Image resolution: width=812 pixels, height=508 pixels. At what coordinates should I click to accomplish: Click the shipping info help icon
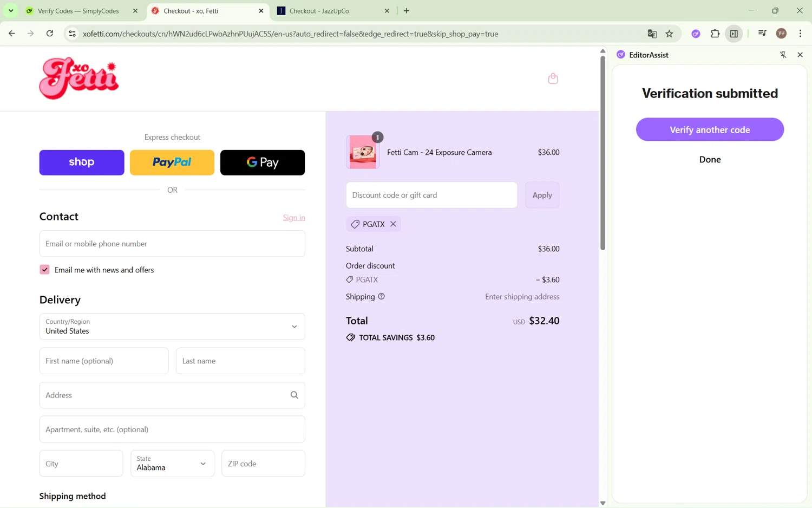tap(382, 297)
